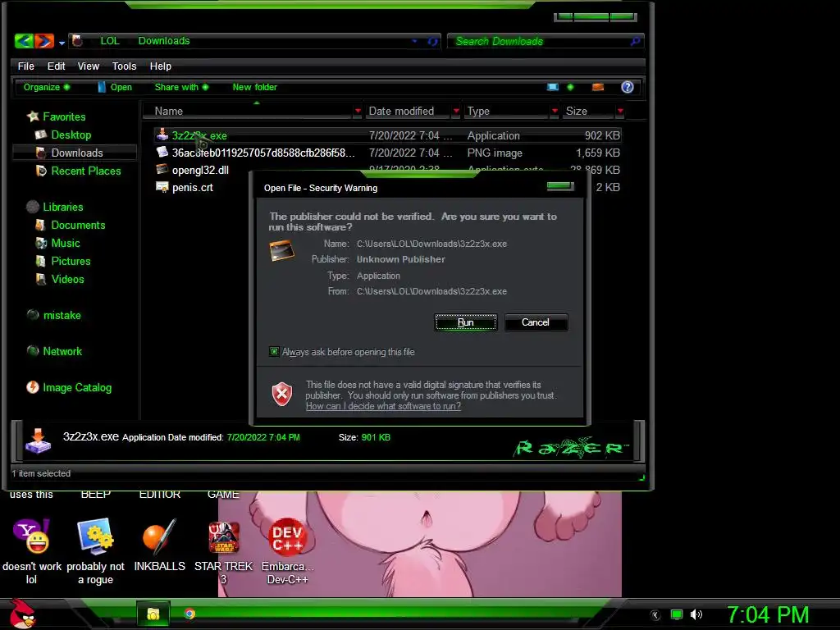Open the Type column filter dropdown
Screen dimensions: 840x630
click(555, 111)
